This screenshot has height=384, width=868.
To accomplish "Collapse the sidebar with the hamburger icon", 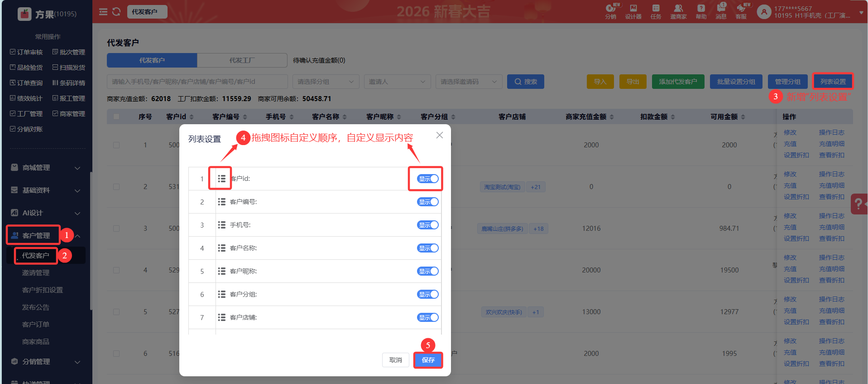I will pyautogui.click(x=103, y=12).
